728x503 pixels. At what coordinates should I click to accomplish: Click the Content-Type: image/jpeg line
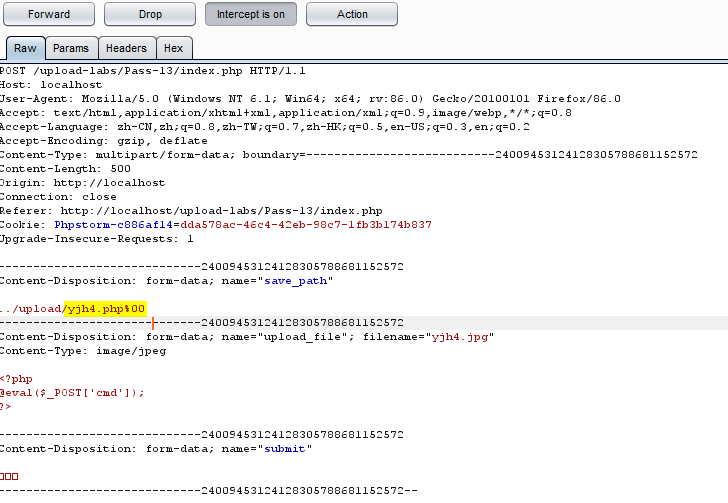(83, 351)
